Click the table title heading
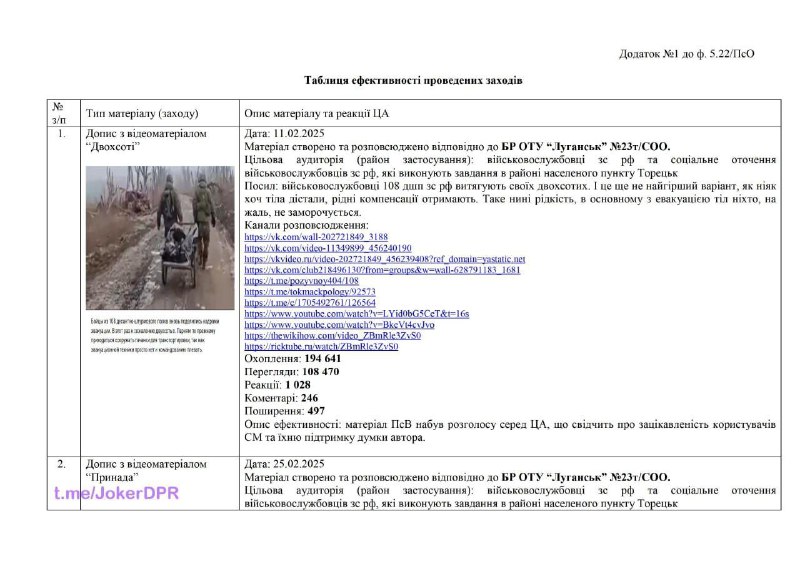This screenshot has height=566, width=800. [x=413, y=80]
